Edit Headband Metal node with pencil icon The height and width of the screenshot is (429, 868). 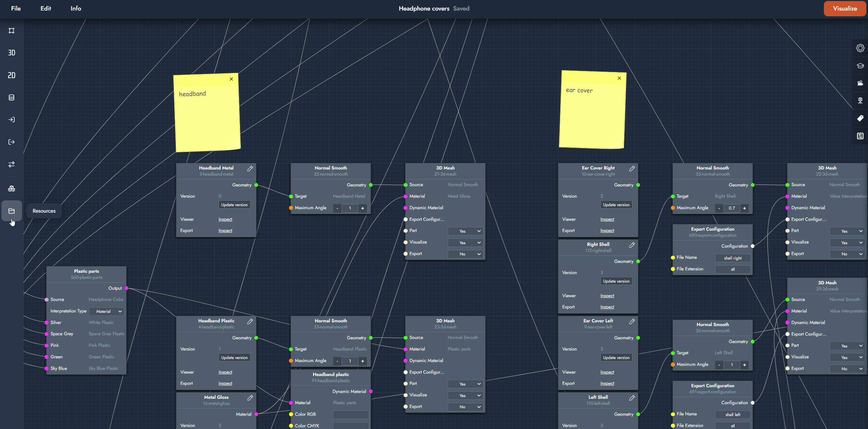250,168
